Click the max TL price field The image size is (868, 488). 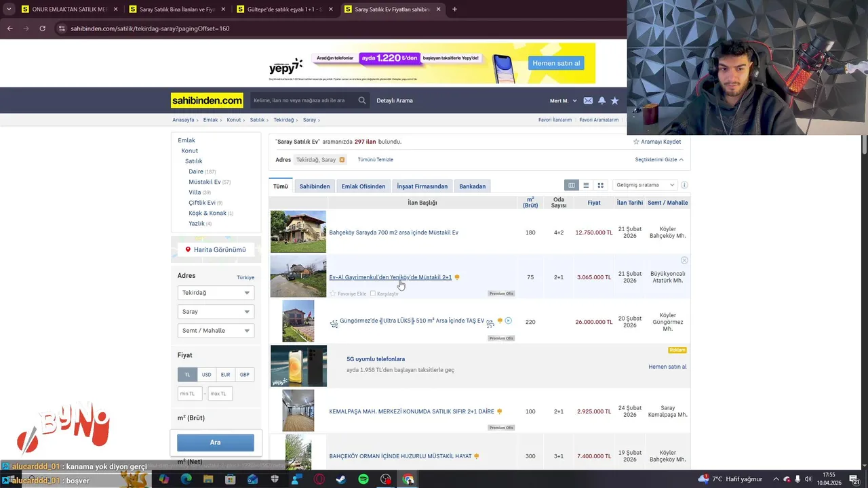coord(220,393)
